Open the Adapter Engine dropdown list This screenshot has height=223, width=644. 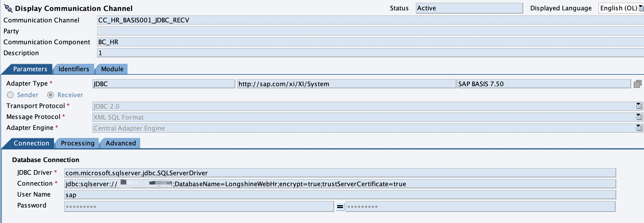coord(639,128)
